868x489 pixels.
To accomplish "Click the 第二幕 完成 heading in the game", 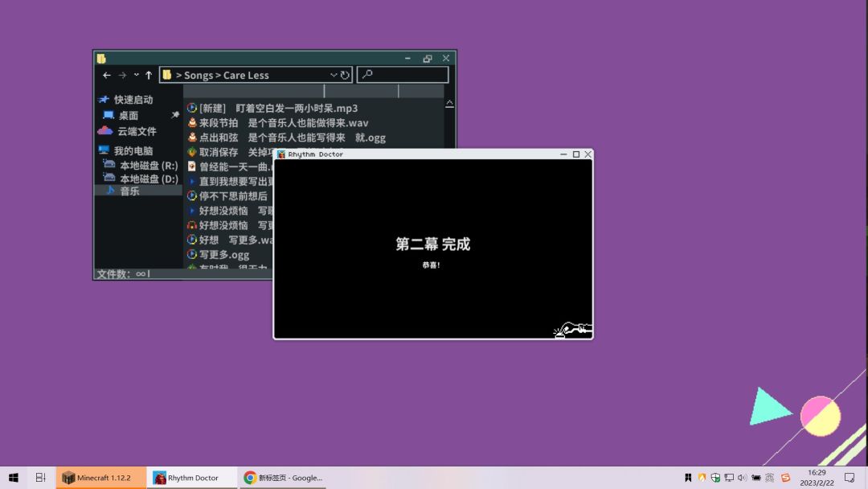I will coord(433,244).
